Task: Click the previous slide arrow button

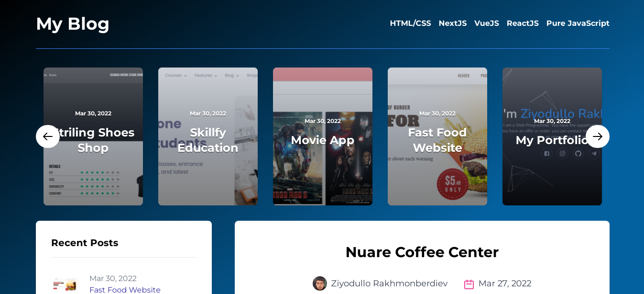Action: tap(48, 136)
